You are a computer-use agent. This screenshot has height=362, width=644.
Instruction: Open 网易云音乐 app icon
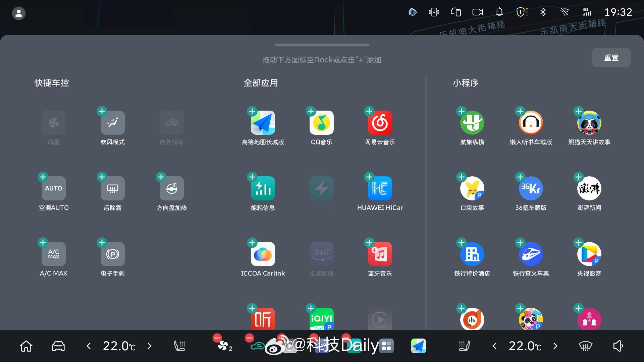pyautogui.click(x=380, y=123)
